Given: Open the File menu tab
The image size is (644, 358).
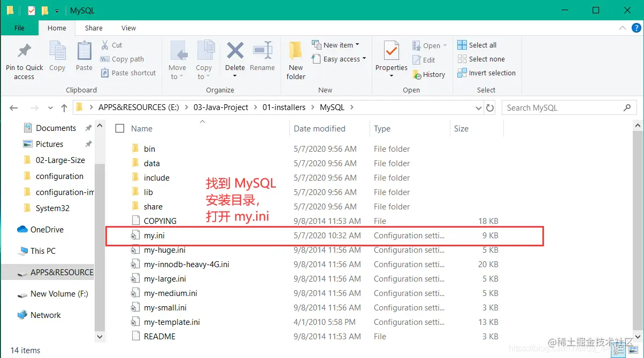Looking at the screenshot, I should coord(19,28).
